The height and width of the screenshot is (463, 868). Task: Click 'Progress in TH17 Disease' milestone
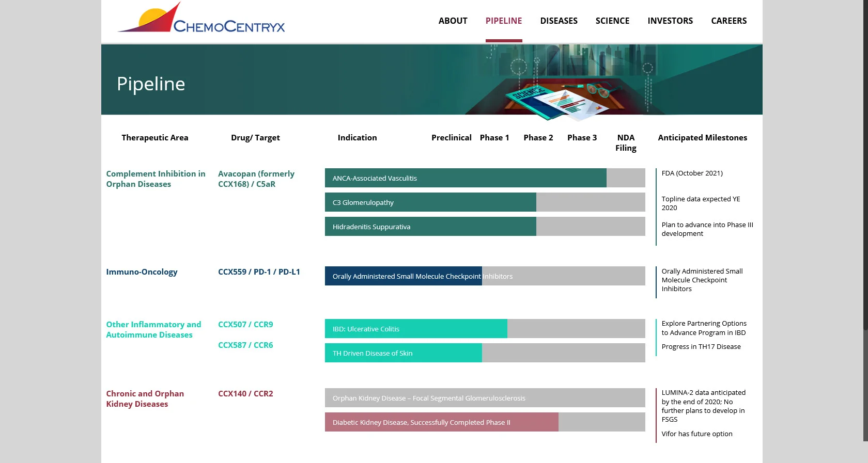click(701, 347)
